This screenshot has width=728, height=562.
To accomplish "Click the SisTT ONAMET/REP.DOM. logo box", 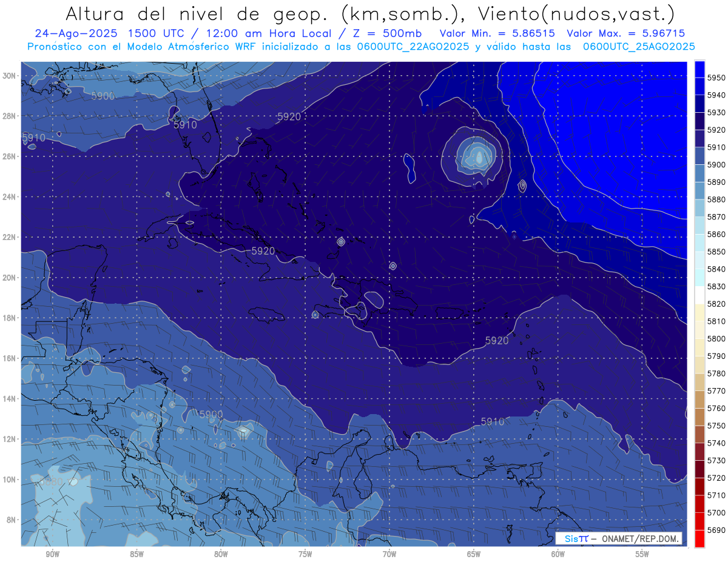I will click(619, 538).
